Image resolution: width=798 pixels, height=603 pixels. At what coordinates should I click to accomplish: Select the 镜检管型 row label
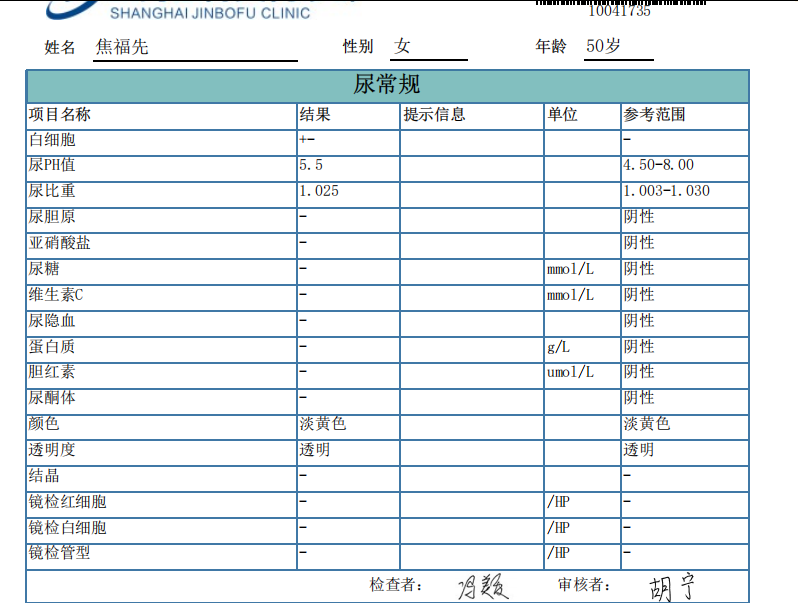tap(60, 553)
